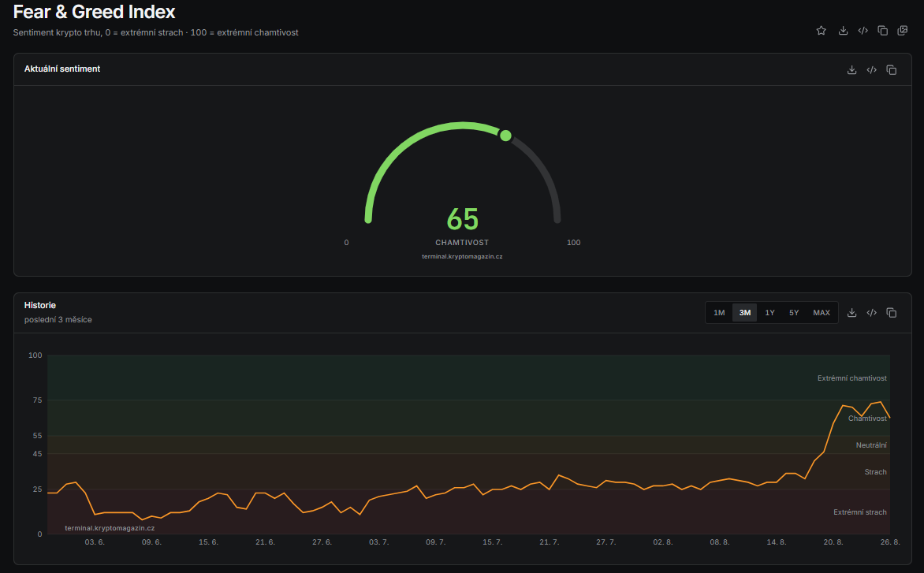
Task: Open the image gallery icon in the page header
Action: [x=902, y=31]
